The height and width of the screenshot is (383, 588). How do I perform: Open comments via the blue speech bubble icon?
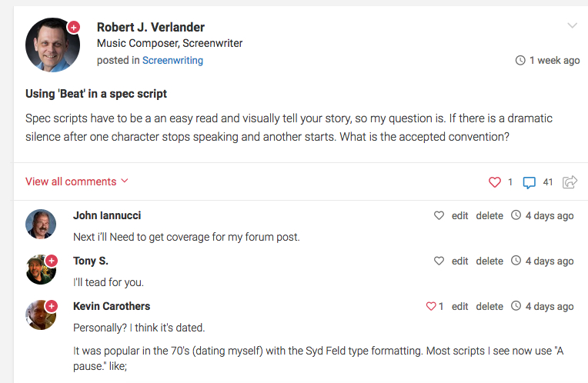click(530, 182)
